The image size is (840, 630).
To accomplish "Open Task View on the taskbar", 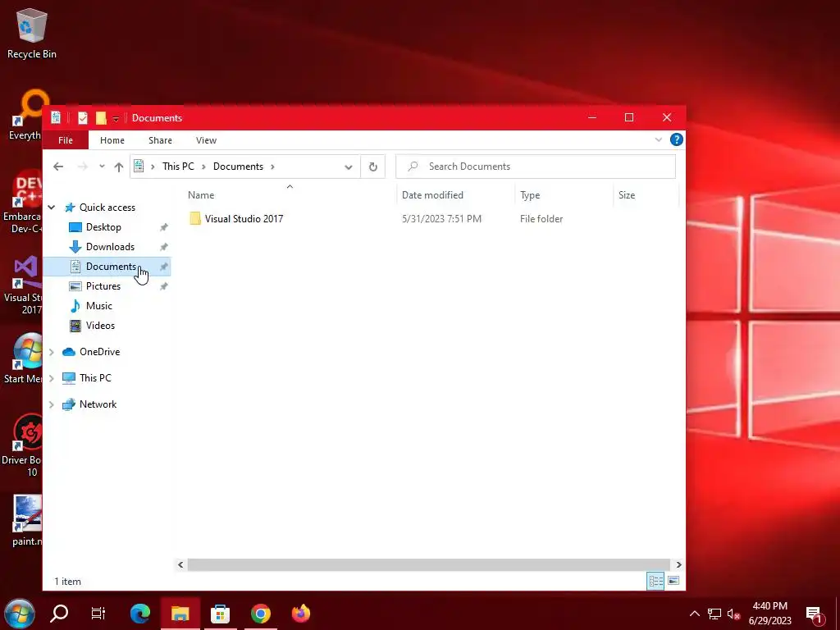I will click(98, 614).
